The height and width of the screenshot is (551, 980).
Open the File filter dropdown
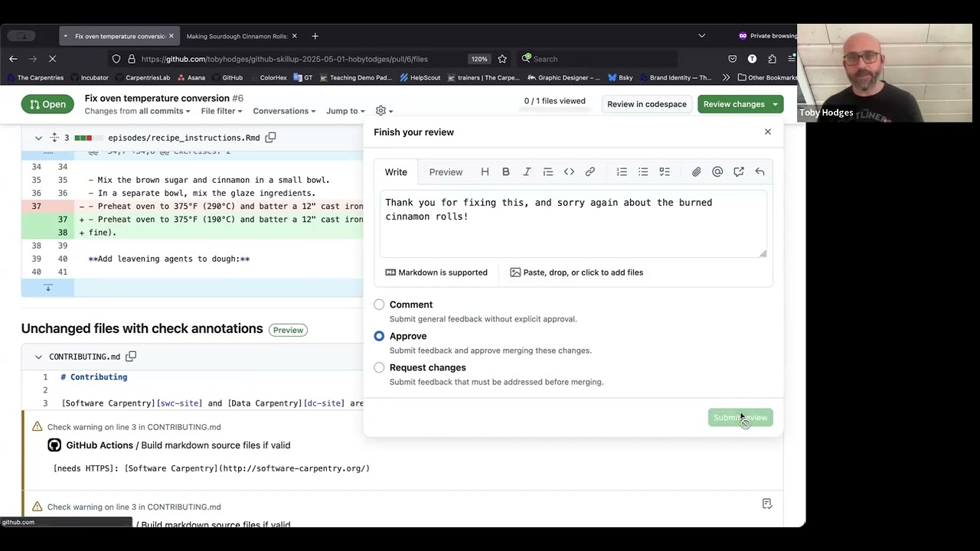(x=221, y=111)
